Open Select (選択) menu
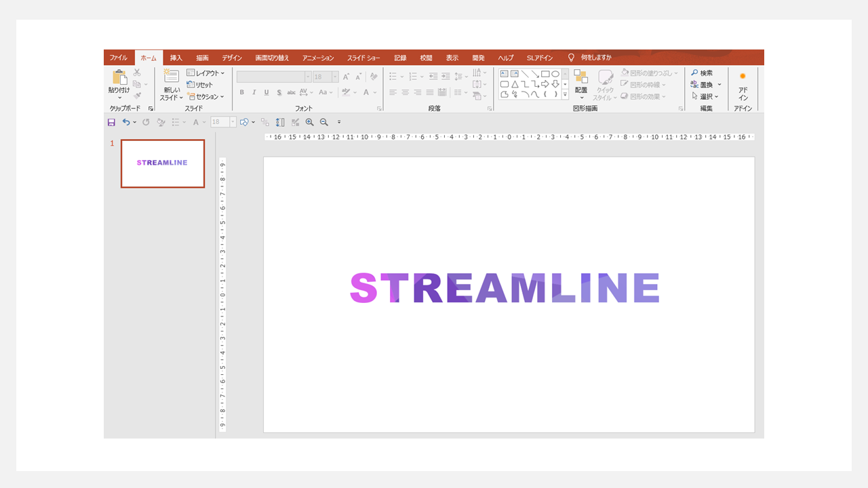Viewport: 868px width, 488px height. click(705, 96)
